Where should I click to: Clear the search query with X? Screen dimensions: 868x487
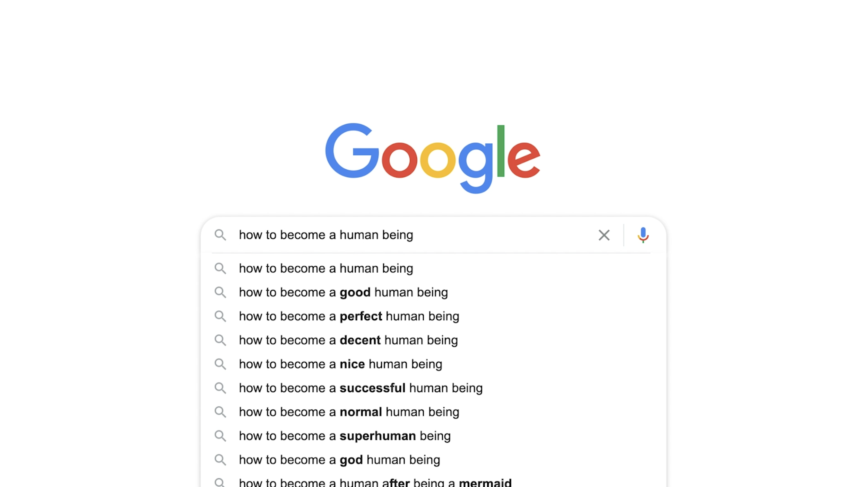click(x=604, y=235)
